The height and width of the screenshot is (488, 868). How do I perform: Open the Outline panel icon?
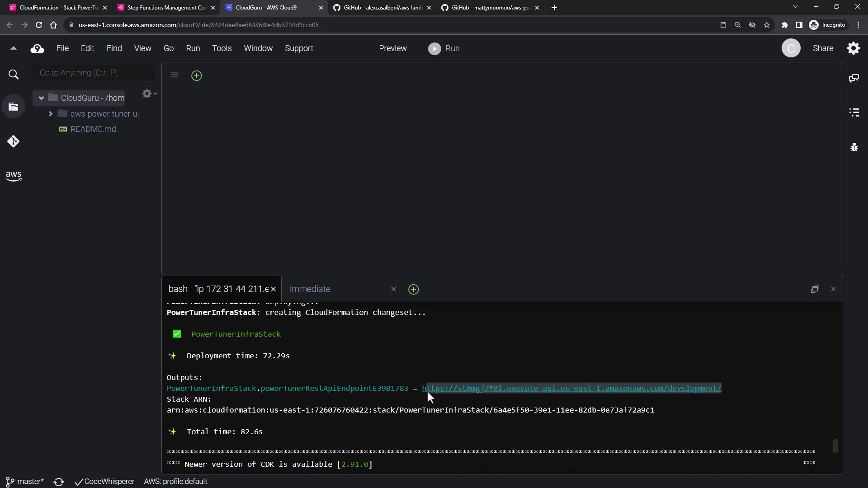[854, 113]
